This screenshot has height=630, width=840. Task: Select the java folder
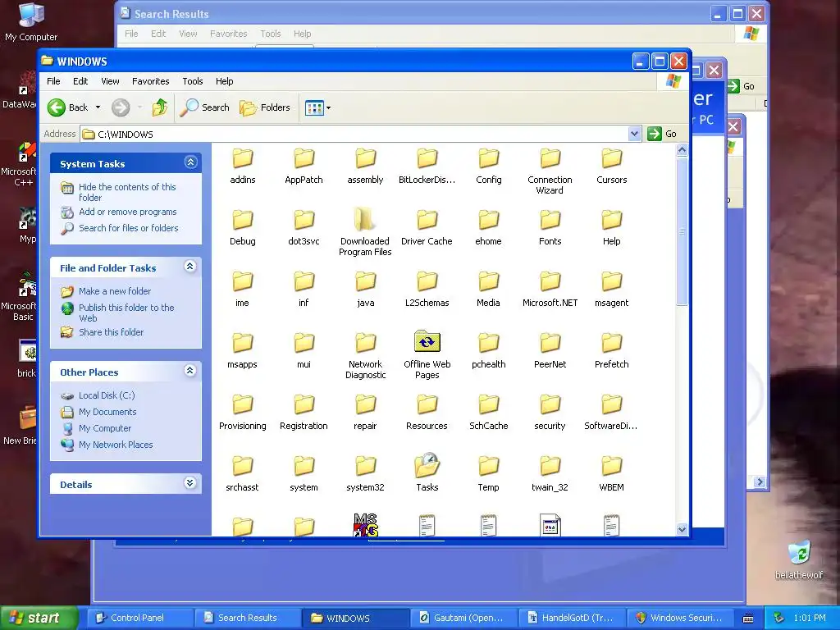point(365,290)
